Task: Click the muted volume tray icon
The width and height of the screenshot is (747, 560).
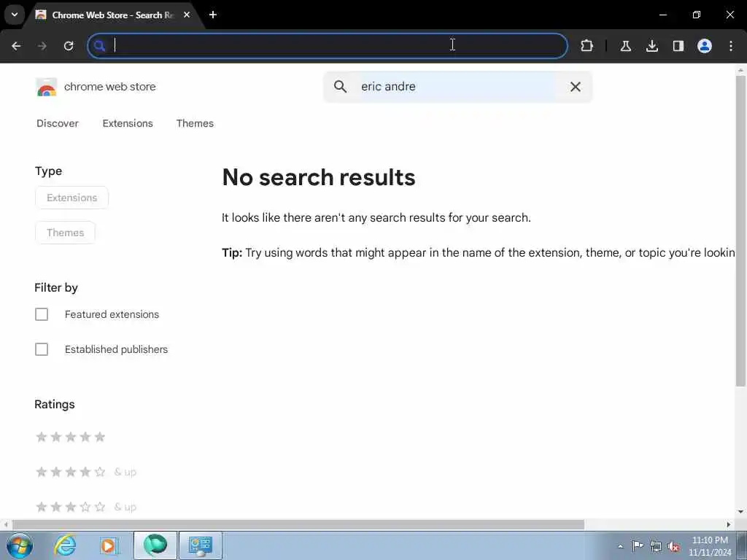Action: click(x=673, y=546)
